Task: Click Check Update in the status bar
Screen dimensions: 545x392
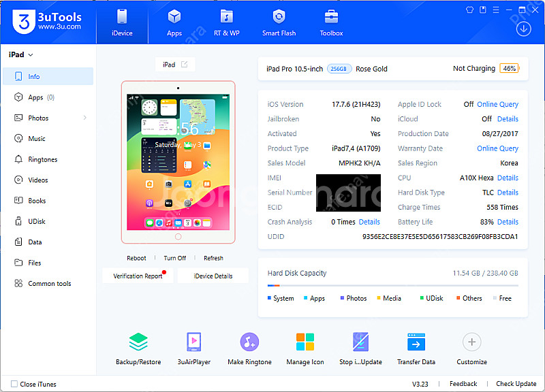Action: (516, 384)
